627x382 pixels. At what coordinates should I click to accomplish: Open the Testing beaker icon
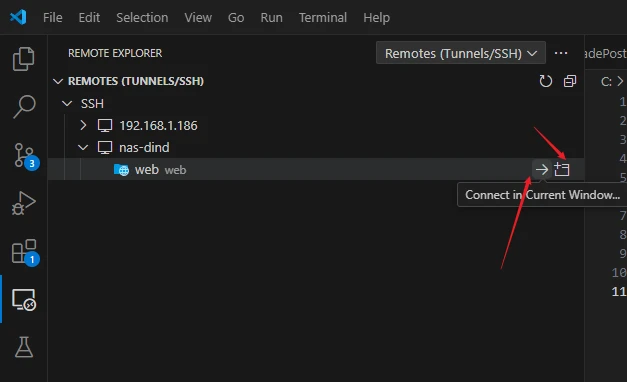[x=24, y=347]
